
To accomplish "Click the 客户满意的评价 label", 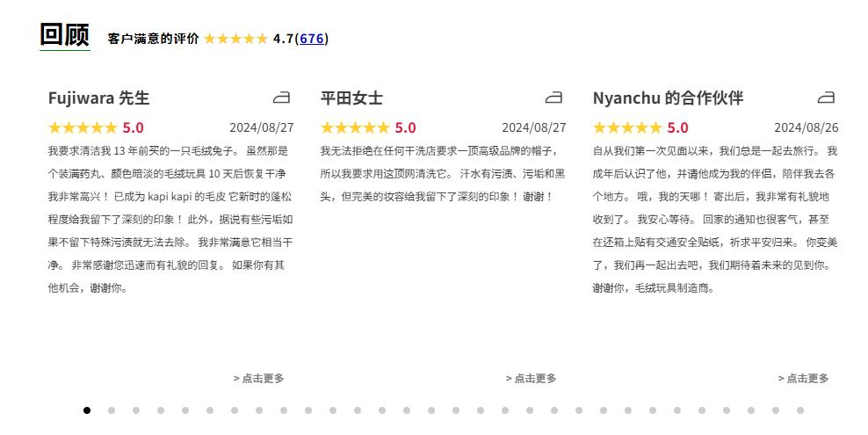I will coord(153,39).
